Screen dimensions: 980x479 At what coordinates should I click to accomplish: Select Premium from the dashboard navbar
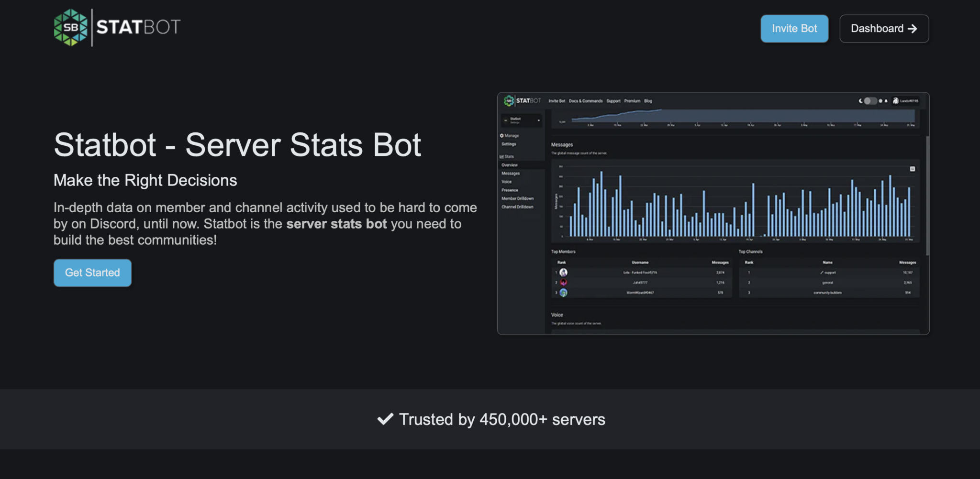(633, 101)
